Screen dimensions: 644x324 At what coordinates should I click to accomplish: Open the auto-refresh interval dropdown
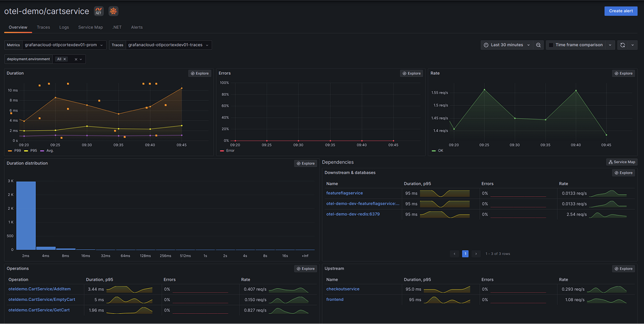632,45
